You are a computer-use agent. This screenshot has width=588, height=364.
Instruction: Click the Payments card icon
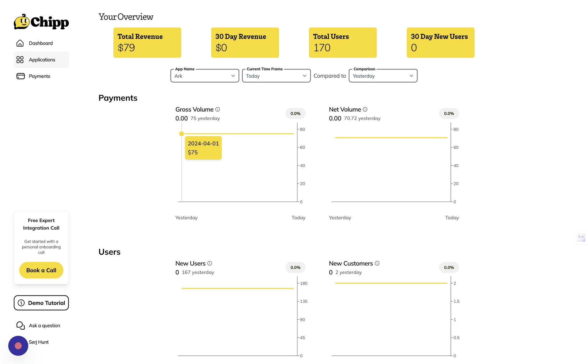(21, 76)
